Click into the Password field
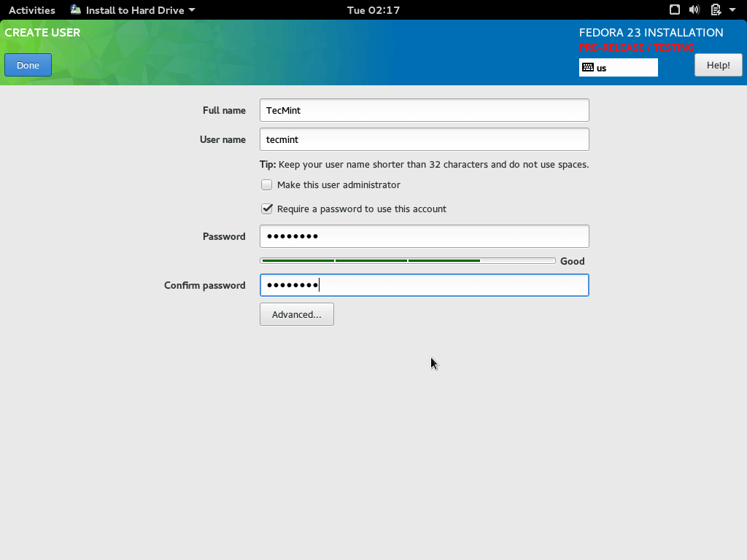The image size is (747, 560). [424, 236]
